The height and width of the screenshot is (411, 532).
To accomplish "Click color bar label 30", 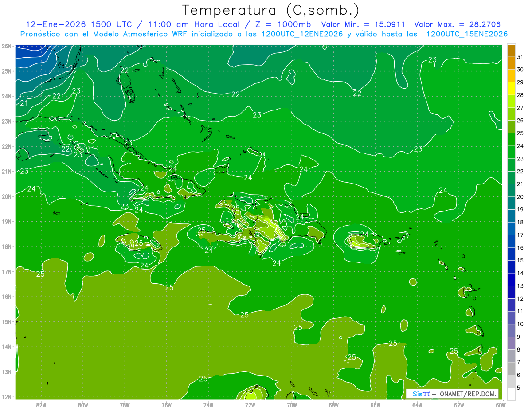I will [x=520, y=70].
